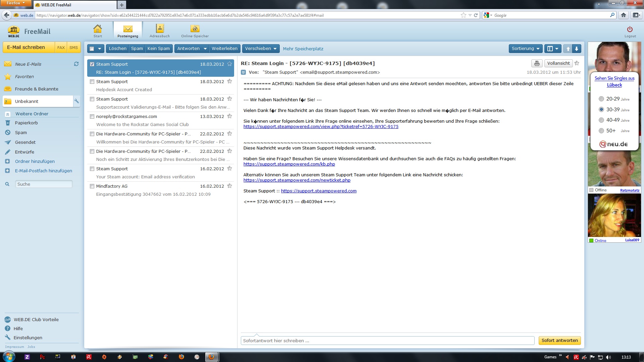The image size is (644, 362).
Task: Select the 50+ Jahre radio option
Action: click(601, 131)
